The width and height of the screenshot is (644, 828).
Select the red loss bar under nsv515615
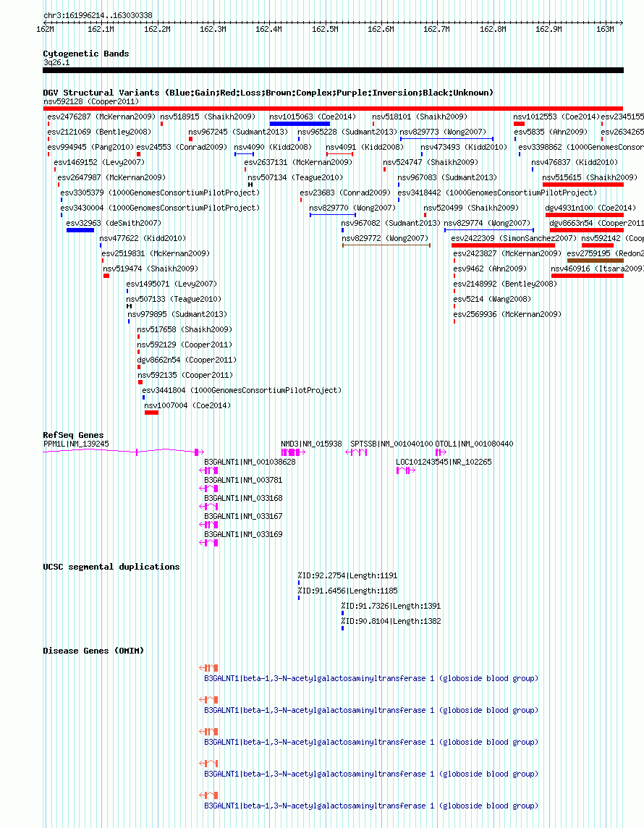tap(582, 185)
